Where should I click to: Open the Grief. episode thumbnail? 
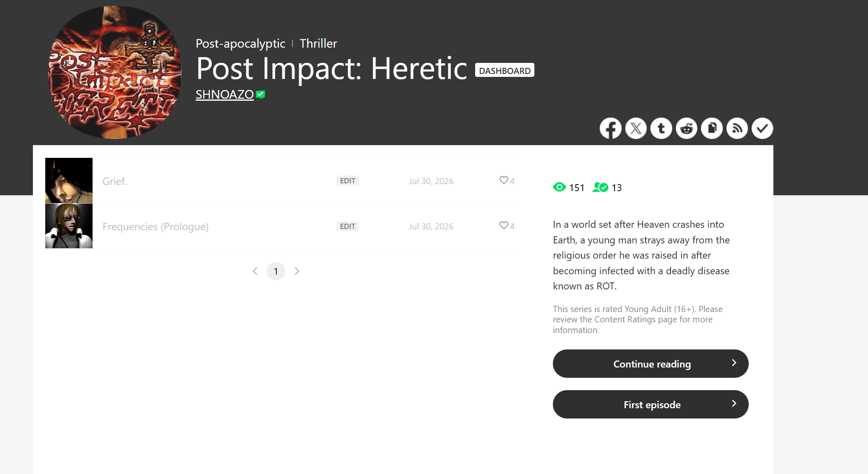[x=69, y=180]
